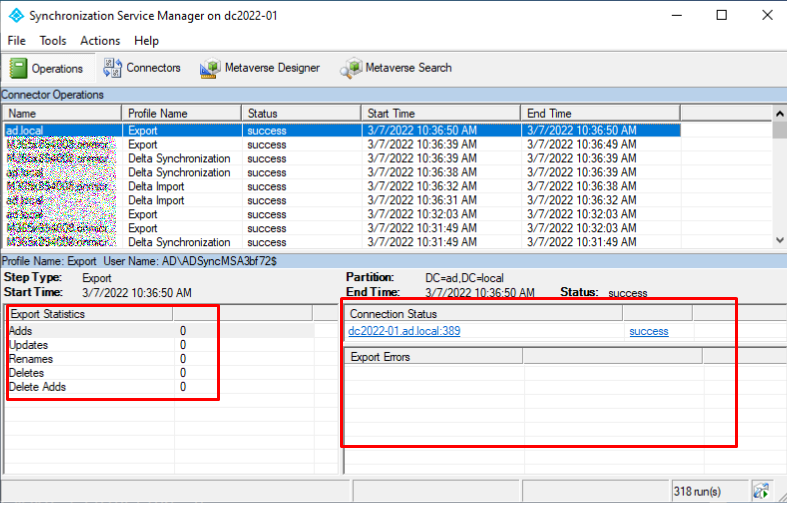This screenshot has height=506, width=787.
Task: Click the Status column header
Action: [300, 113]
